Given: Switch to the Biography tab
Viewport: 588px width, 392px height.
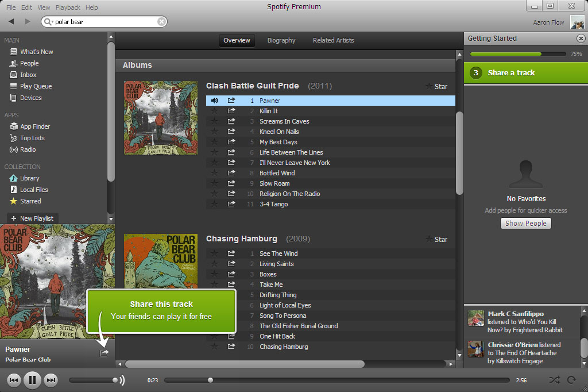Looking at the screenshot, I should [x=281, y=40].
